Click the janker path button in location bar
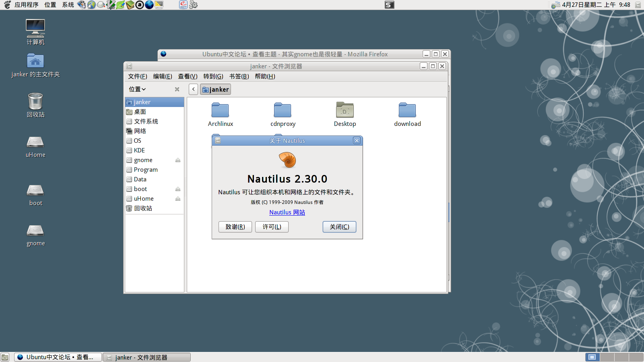644x362 pixels. (215, 89)
